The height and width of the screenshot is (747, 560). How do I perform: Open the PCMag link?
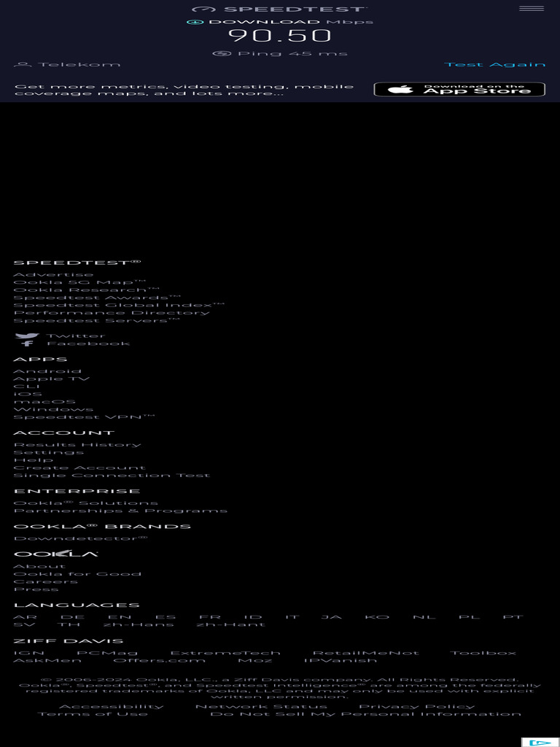[107, 653]
